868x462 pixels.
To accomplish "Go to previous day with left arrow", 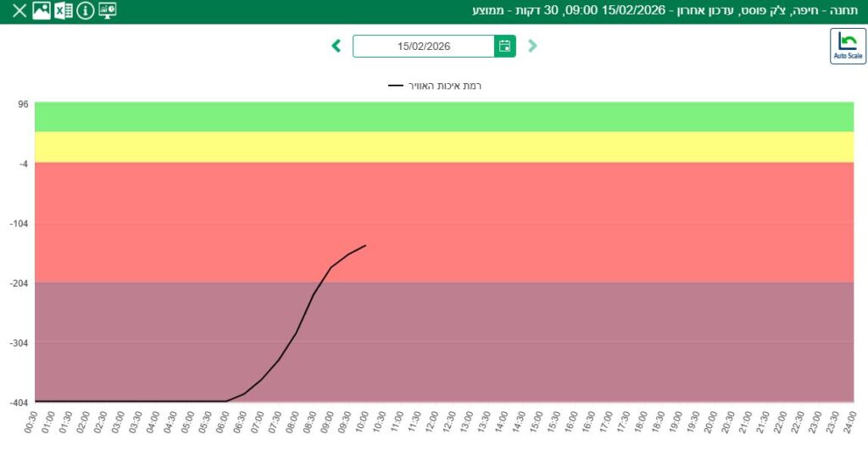I will [x=337, y=46].
